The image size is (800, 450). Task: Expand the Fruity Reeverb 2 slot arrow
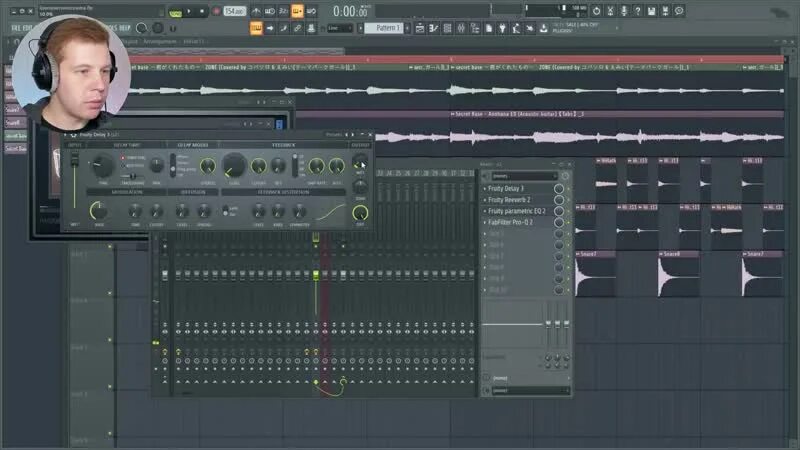click(485, 200)
